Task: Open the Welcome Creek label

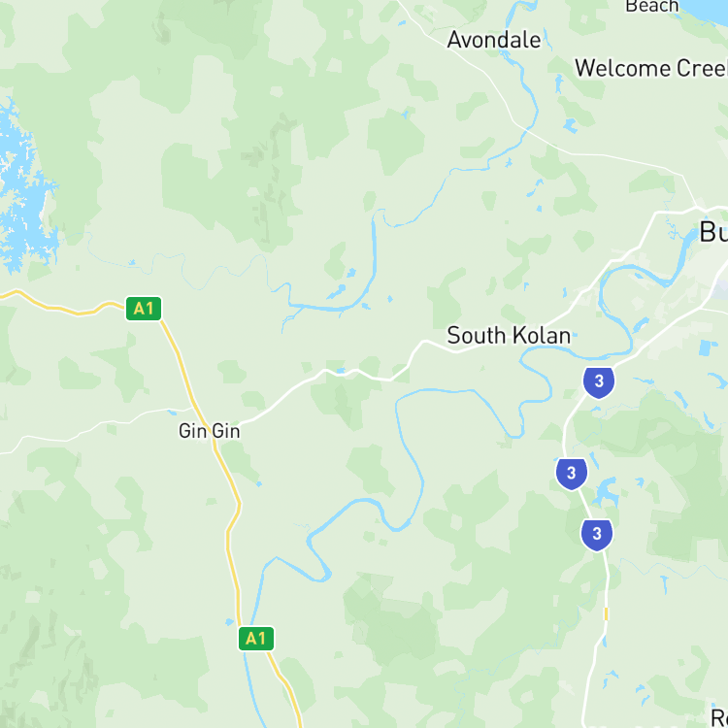Action: point(651,68)
